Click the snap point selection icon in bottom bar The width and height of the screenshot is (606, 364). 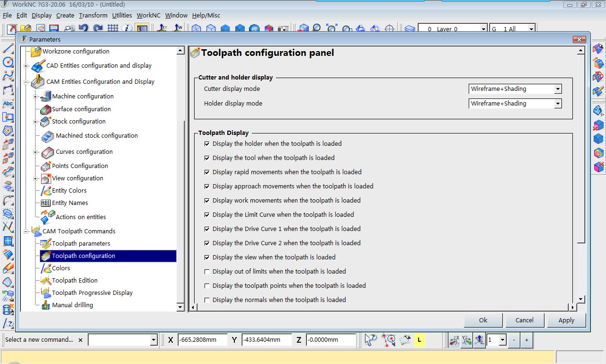pos(389,340)
